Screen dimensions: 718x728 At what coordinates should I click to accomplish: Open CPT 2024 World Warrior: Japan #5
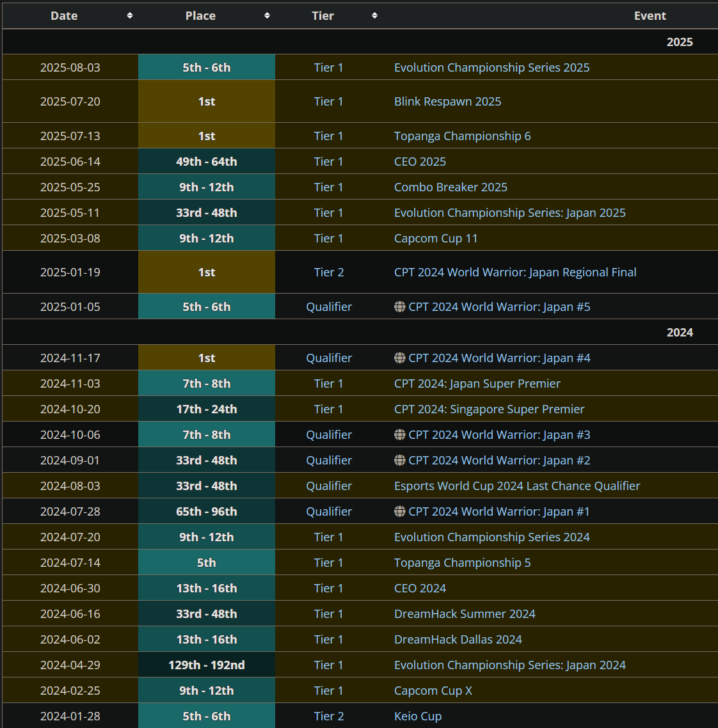(499, 307)
